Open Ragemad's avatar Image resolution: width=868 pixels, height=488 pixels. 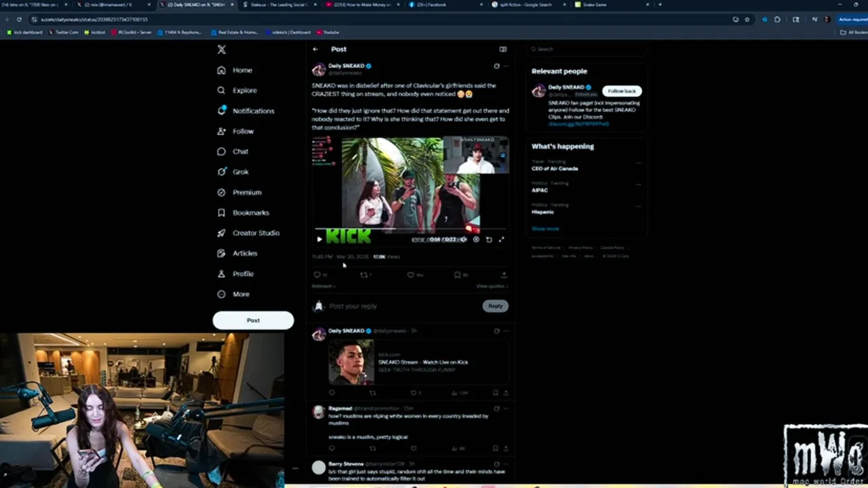318,412
